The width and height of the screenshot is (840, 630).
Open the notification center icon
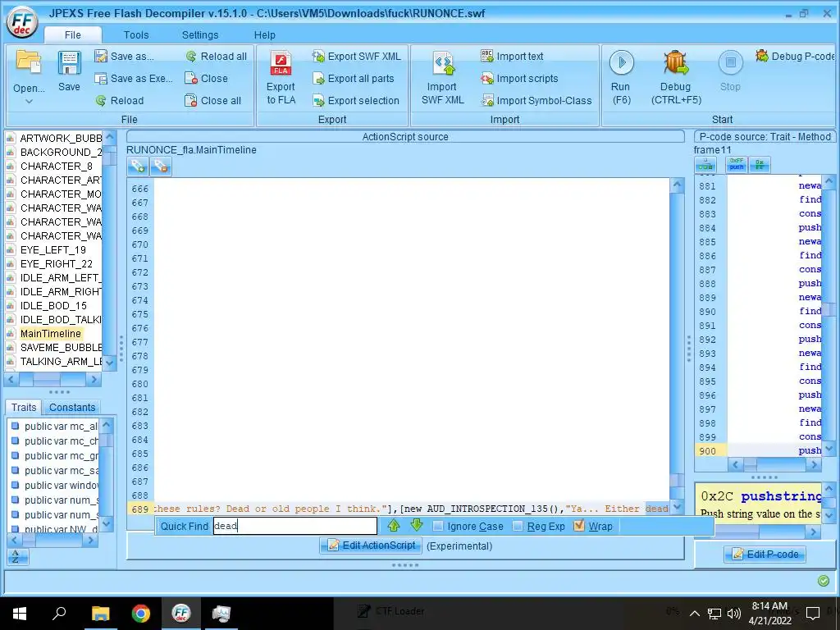click(x=813, y=614)
